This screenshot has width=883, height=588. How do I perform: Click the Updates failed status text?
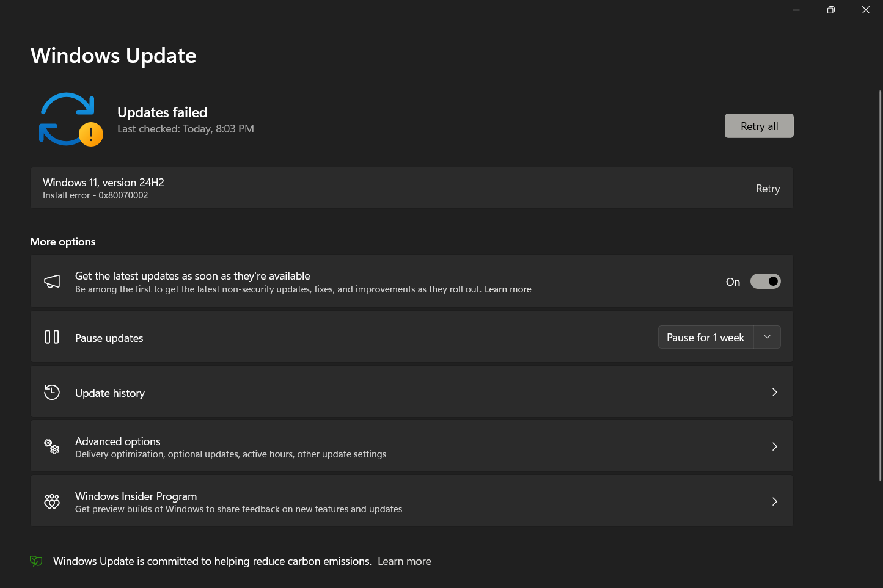(x=162, y=112)
